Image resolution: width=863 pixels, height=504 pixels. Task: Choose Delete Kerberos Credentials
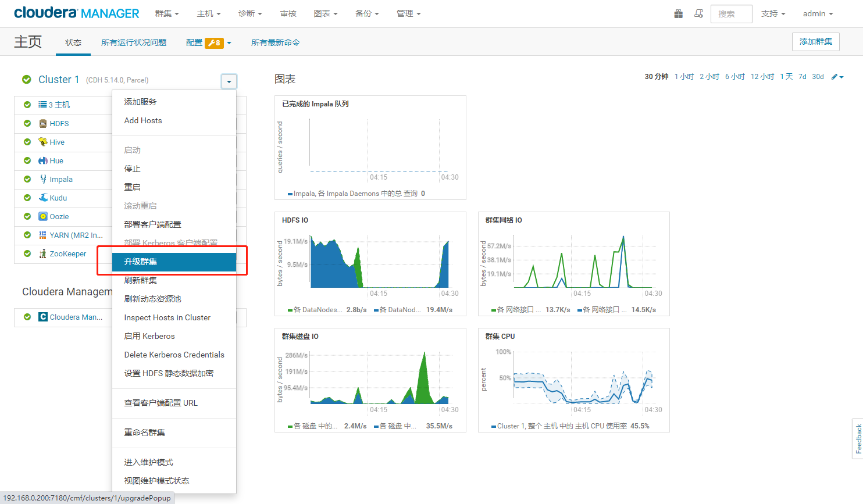click(x=174, y=355)
